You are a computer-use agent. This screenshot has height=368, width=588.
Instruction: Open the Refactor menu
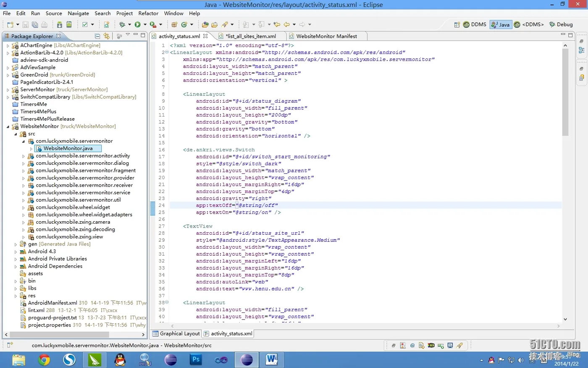coord(148,13)
